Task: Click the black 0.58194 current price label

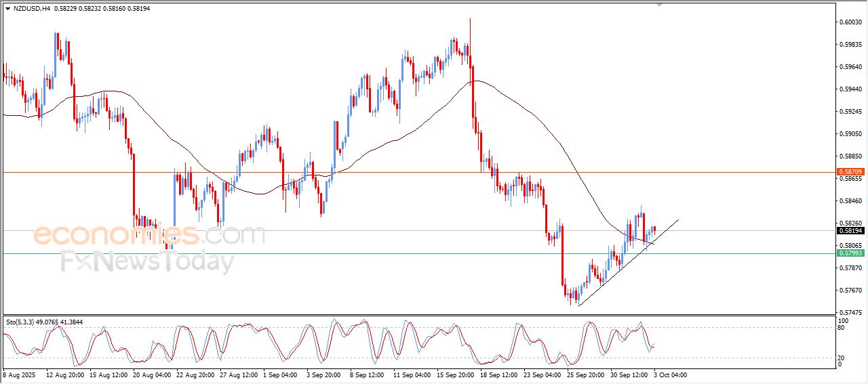Action: 850,231
